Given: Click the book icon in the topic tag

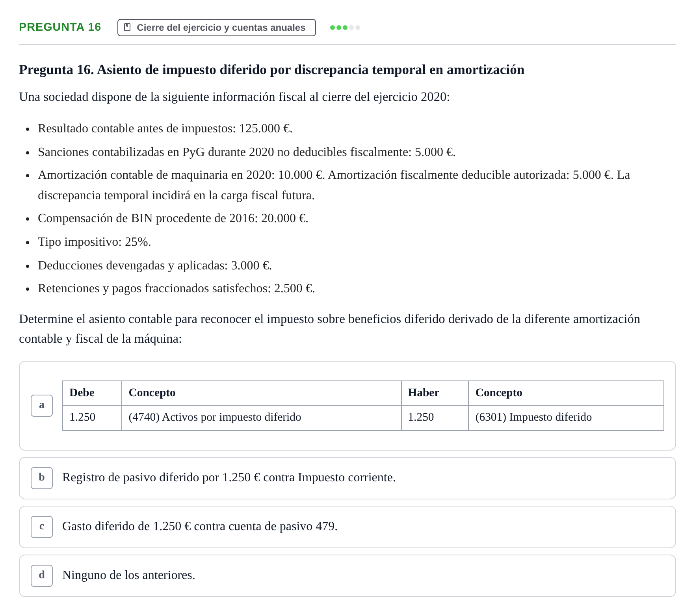Looking at the screenshot, I should pos(127,28).
